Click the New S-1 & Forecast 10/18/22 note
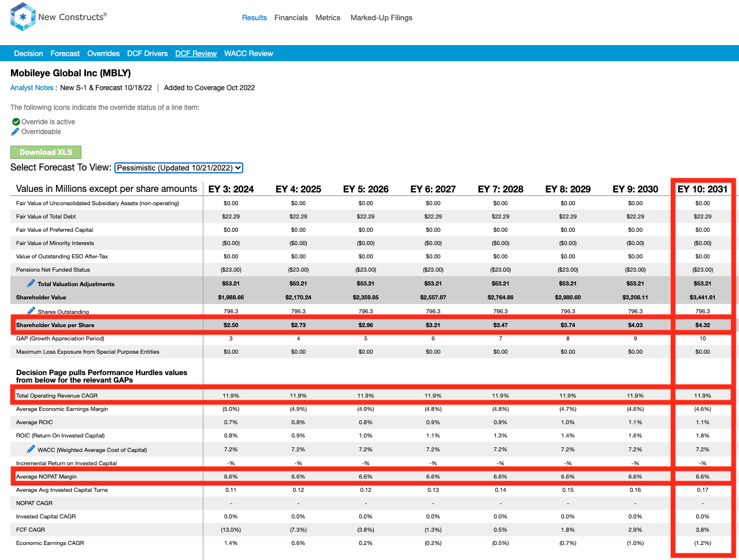739x560 pixels. [x=106, y=88]
